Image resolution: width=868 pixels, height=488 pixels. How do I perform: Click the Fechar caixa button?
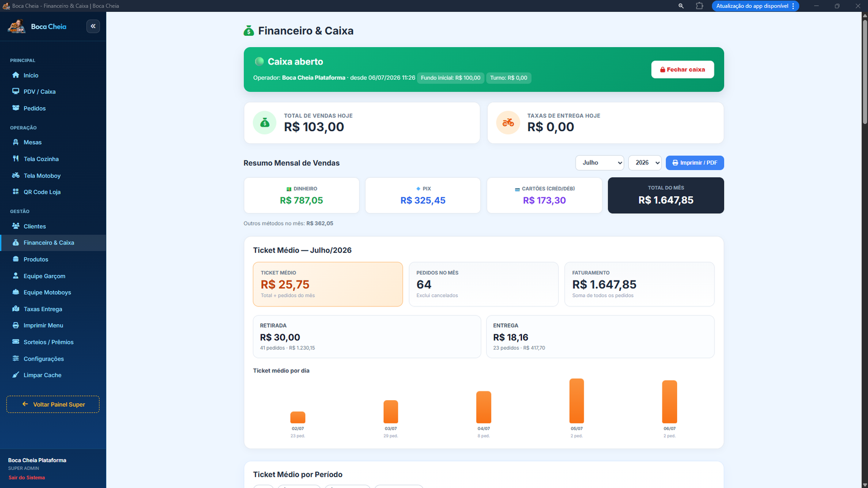[682, 69]
